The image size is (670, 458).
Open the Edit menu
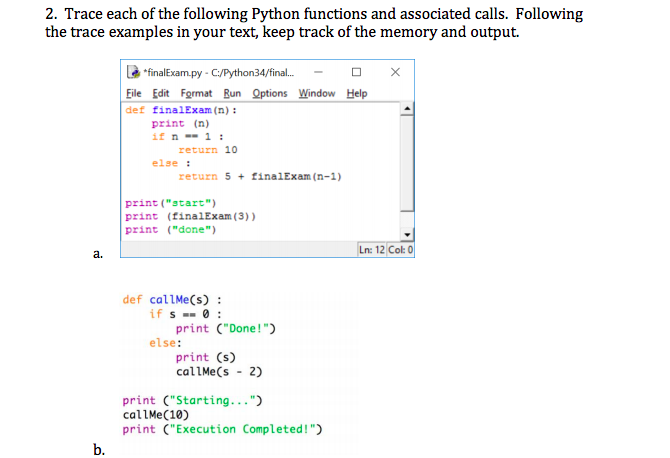click(x=161, y=93)
